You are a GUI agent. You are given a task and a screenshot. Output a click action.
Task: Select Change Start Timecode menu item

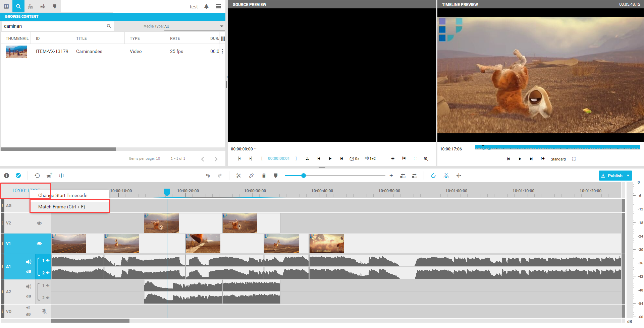coord(63,195)
